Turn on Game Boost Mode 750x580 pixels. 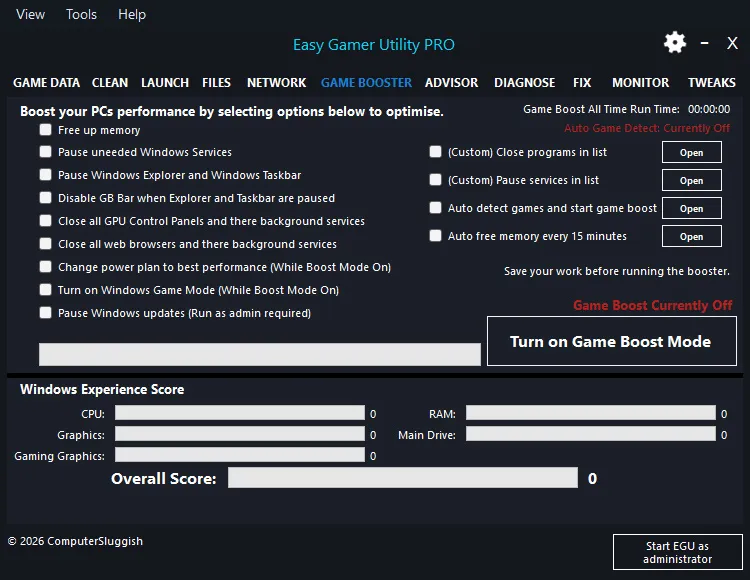pos(612,341)
